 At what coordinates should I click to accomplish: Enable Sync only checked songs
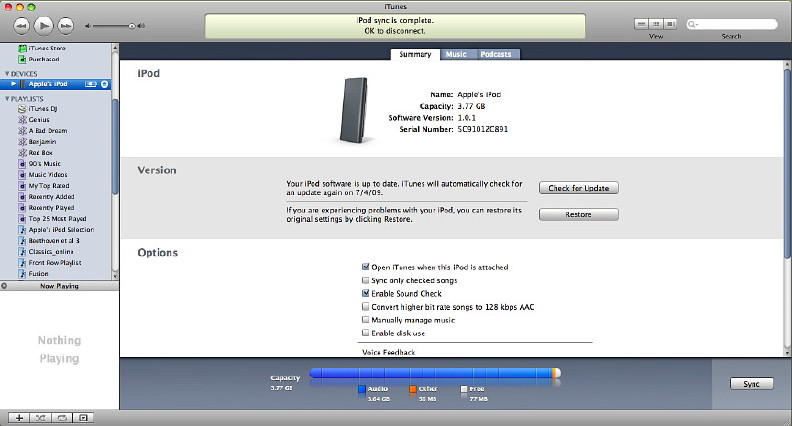(x=366, y=280)
